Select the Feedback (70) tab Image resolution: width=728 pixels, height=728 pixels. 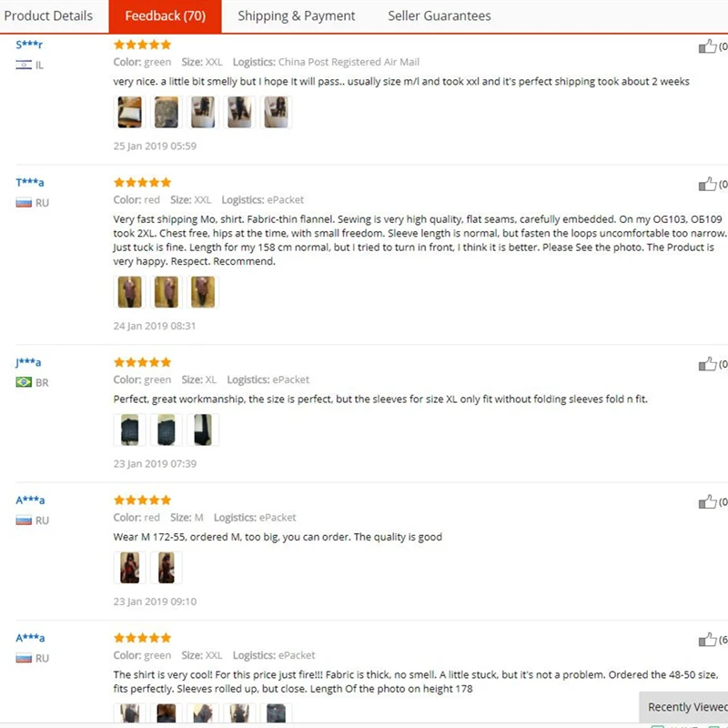tap(165, 15)
